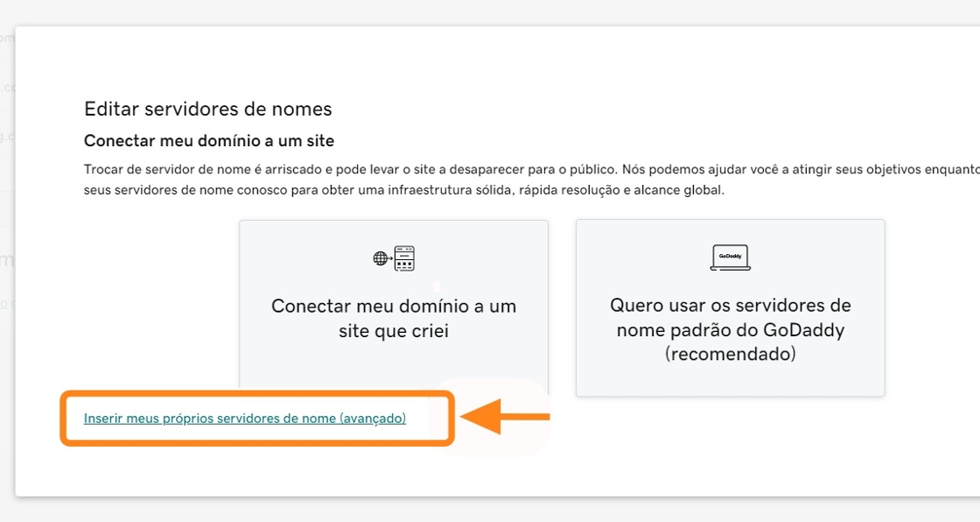This screenshot has width=980, height=522.
Task: Click the "(recomendado)" label on the GoDaddy card
Action: 730,355
